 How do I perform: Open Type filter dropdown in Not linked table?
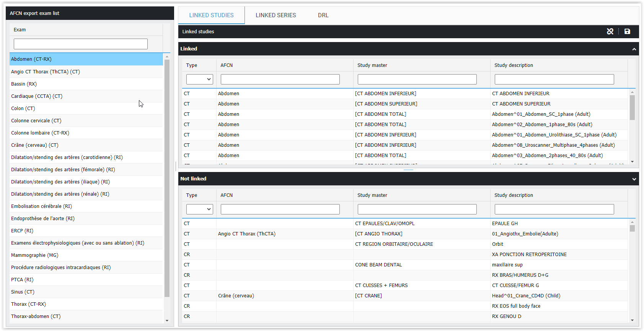tap(199, 209)
